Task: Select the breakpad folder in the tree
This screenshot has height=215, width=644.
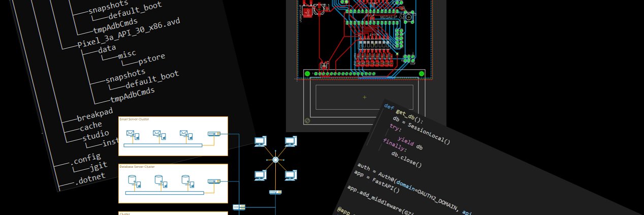Action: click(94, 115)
